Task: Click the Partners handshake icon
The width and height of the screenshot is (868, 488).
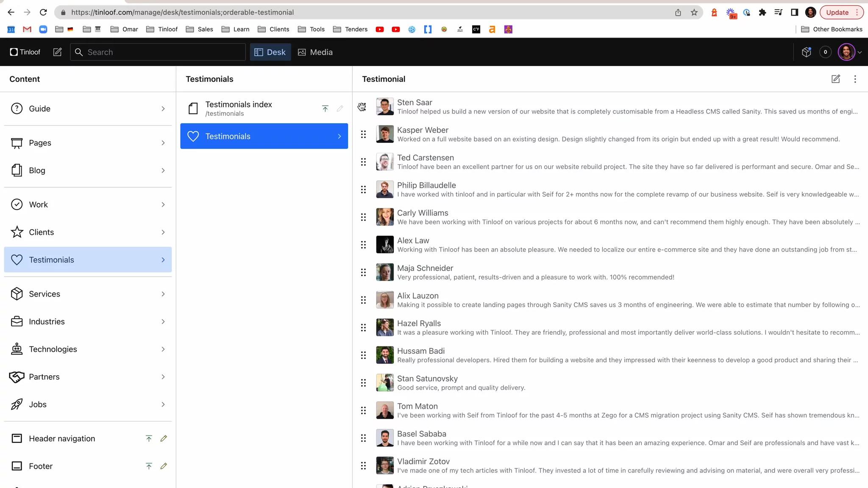Action: tap(17, 377)
